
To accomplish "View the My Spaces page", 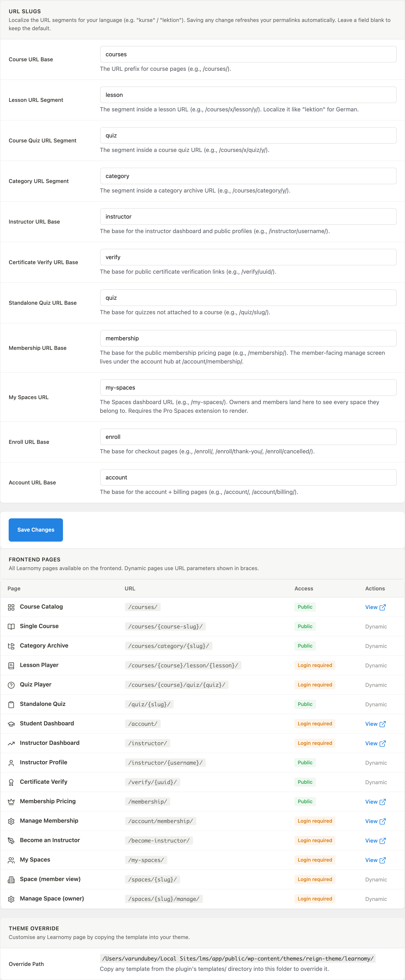I will pos(375,860).
